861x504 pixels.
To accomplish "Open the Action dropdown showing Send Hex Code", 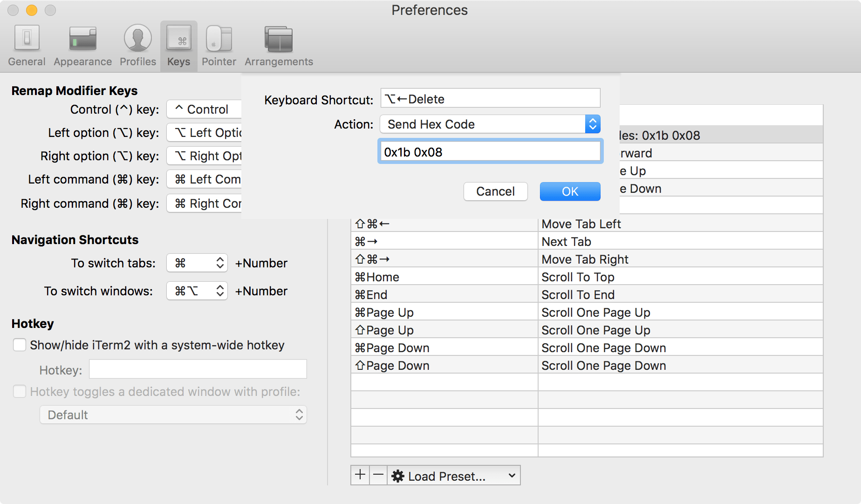I will (490, 124).
